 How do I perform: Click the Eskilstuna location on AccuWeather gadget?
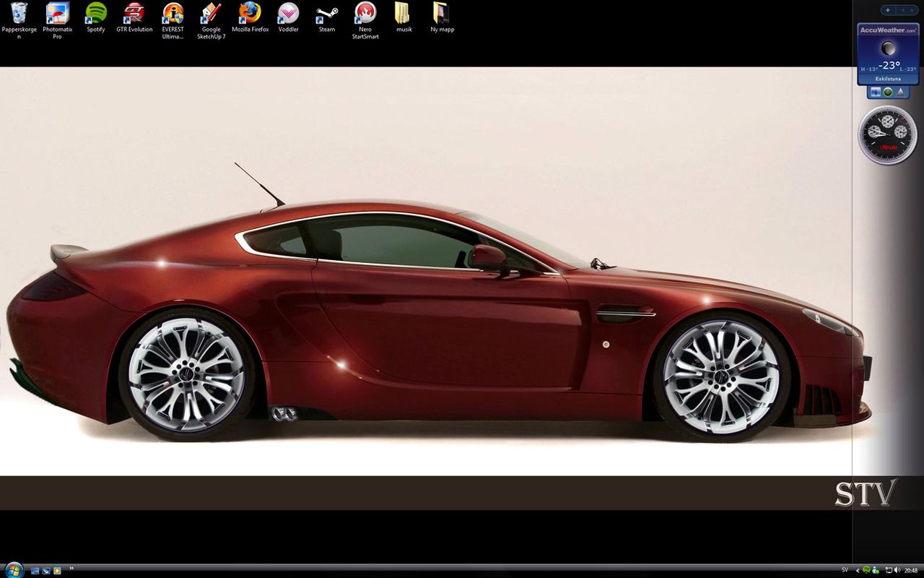point(888,78)
